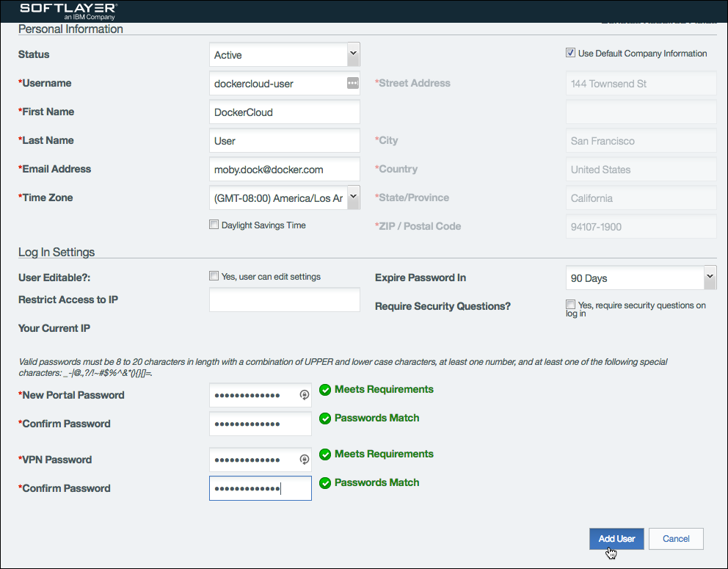This screenshot has height=569, width=728.
Task: Enable Daylight Savings Time checkbox
Action: point(214,225)
